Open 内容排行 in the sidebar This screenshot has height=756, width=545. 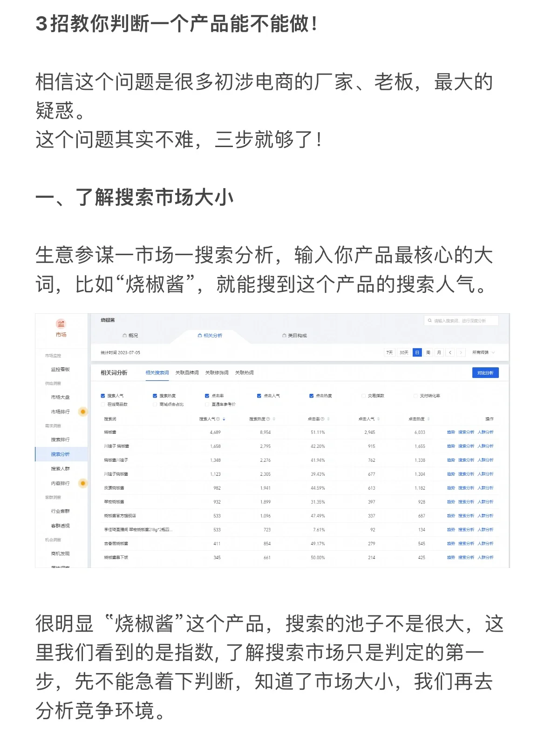click(61, 483)
